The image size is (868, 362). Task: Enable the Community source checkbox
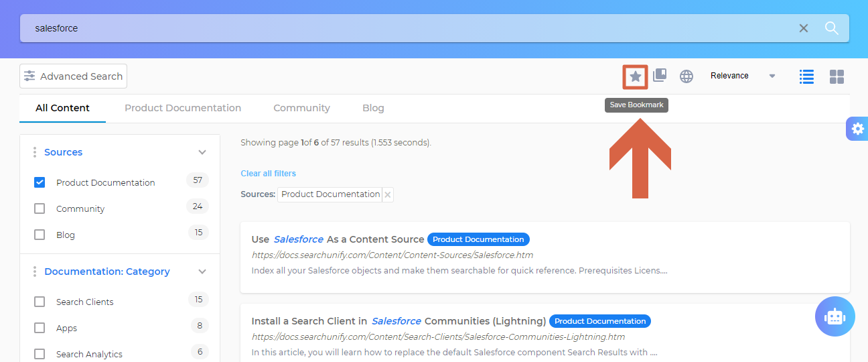tap(40, 208)
